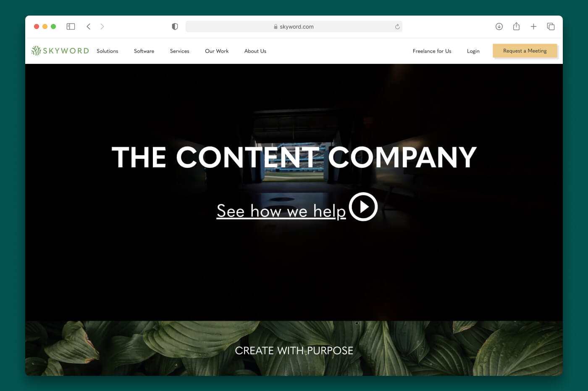
Task: Open the Solutions menu
Action: coord(107,51)
